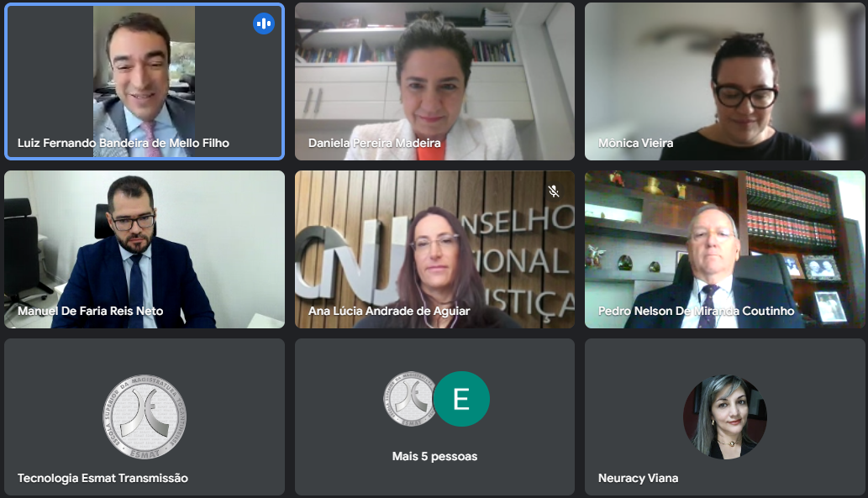868x498 pixels.
Task: Click the speaking audio indicator icon on Luiz Fernando's tile
Action: [x=264, y=24]
